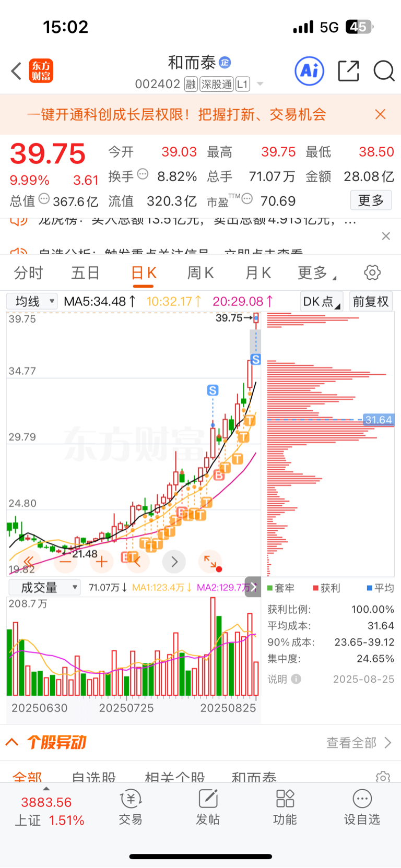This screenshot has width=401, height=868.
Task: Move chart right with the right-arrow circle
Action: (x=174, y=562)
